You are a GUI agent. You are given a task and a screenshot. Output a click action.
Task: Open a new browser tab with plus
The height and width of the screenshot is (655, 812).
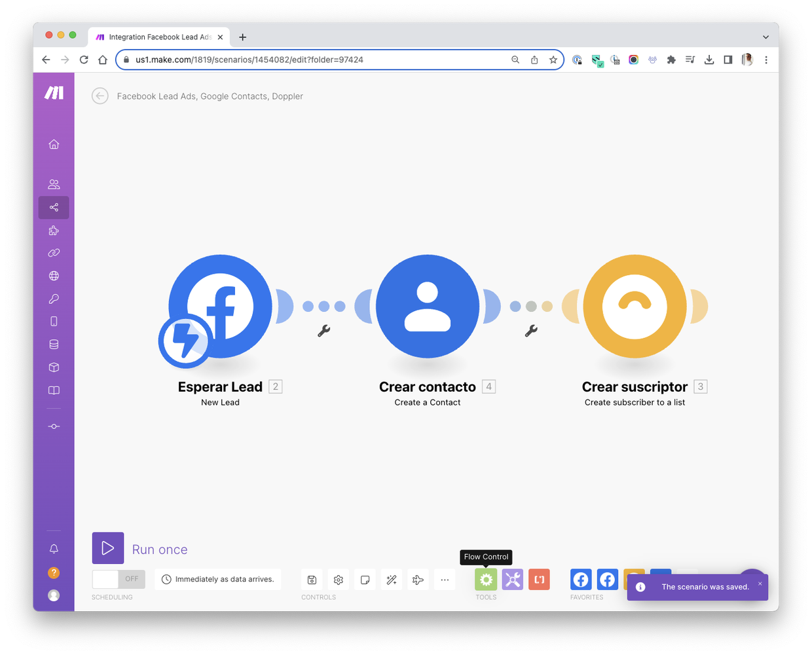(243, 37)
